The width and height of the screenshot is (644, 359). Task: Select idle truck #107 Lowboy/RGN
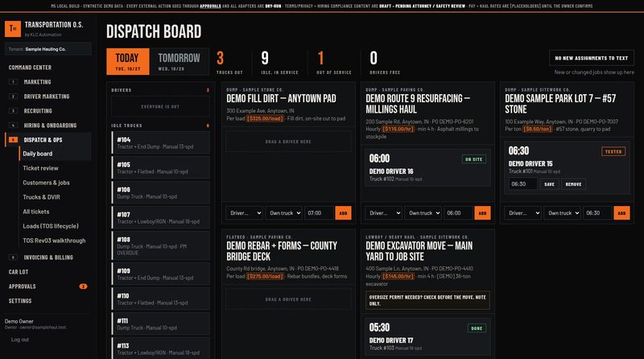pos(160,217)
